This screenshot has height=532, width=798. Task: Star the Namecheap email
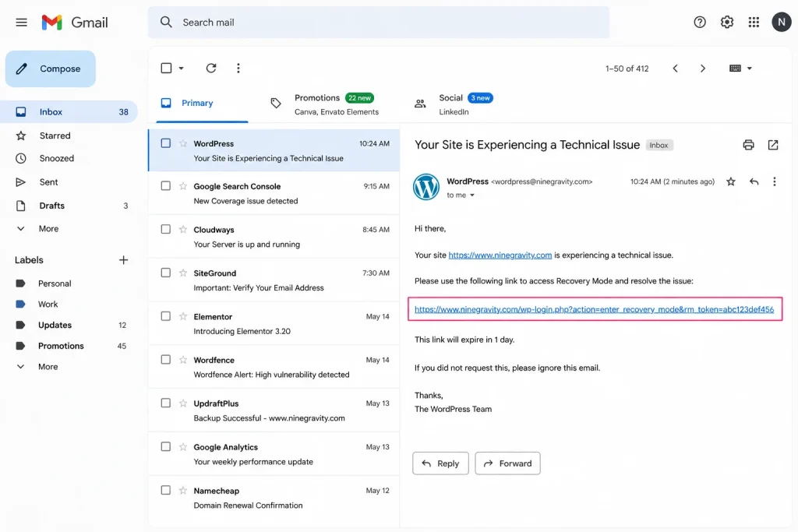pos(183,490)
